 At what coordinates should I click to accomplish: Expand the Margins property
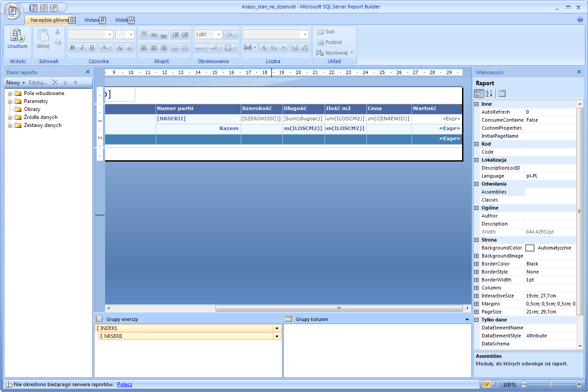(x=477, y=304)
